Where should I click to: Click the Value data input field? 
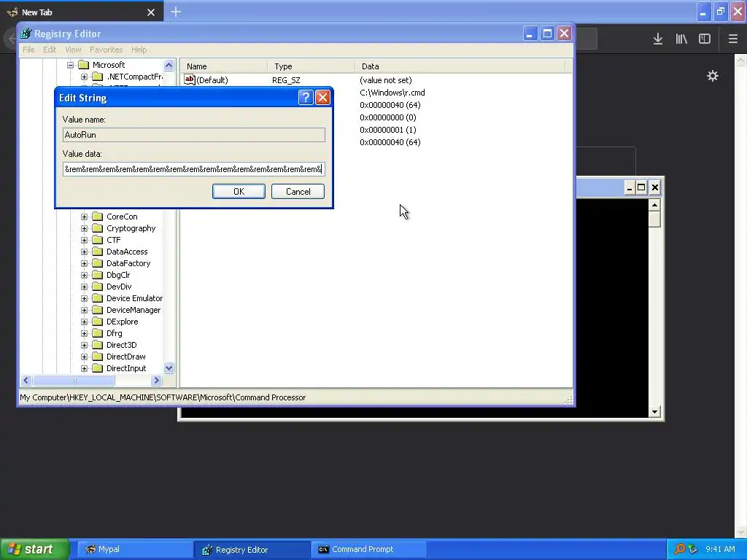tap(194, 169)
